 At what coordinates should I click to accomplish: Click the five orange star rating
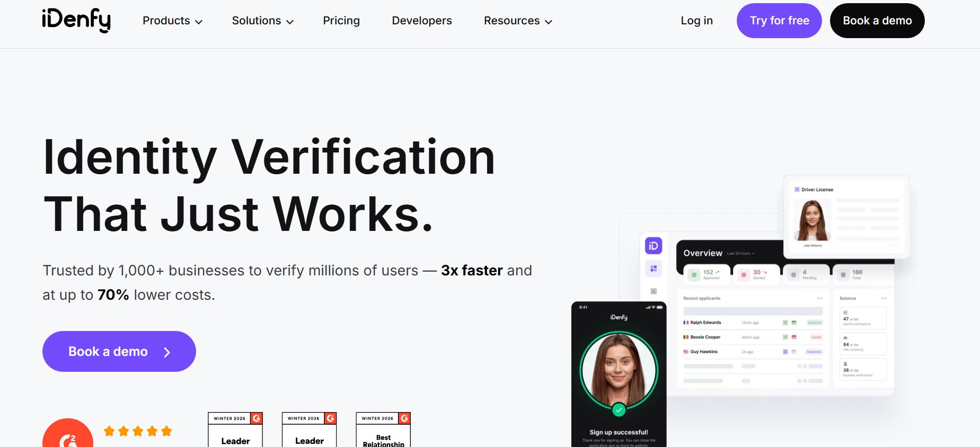click(x=138, y=431)
